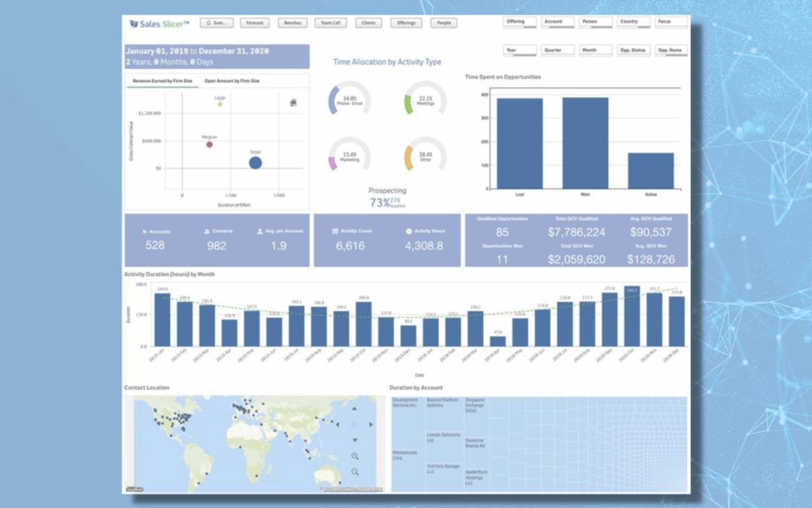Click the Accounts value 528
This screenshot has height=508, width=812.
pyautogui.click(x=155, y=245)
